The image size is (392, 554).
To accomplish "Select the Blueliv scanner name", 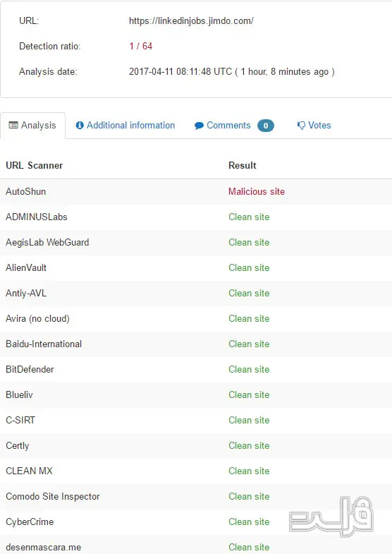I will [19, 395].
